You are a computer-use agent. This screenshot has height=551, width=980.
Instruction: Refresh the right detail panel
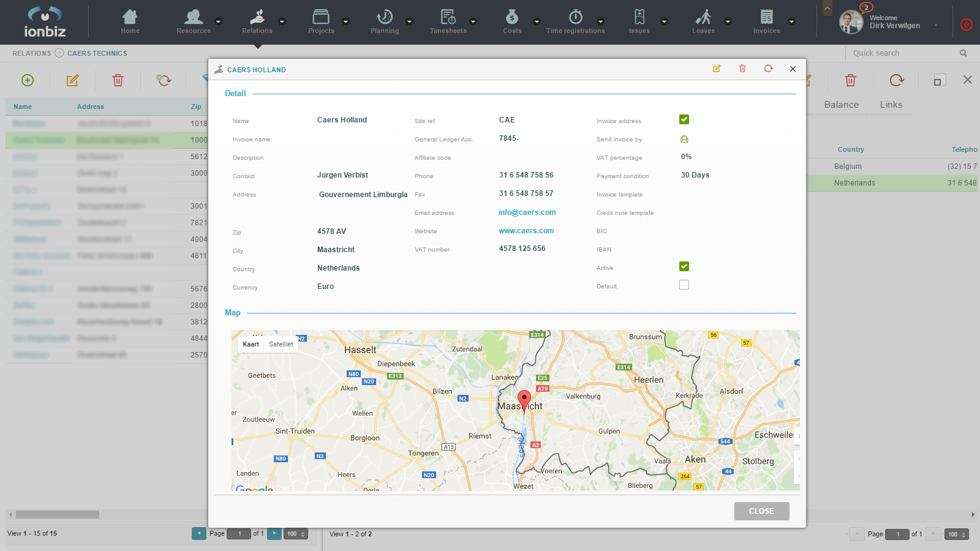point(897,80)
